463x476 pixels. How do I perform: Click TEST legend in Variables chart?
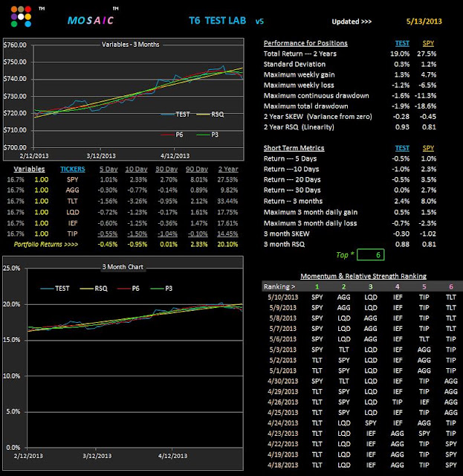point(175,114)
